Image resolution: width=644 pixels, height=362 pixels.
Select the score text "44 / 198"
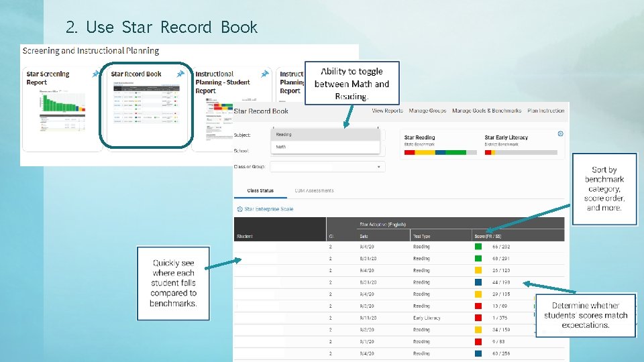(501, 282)
